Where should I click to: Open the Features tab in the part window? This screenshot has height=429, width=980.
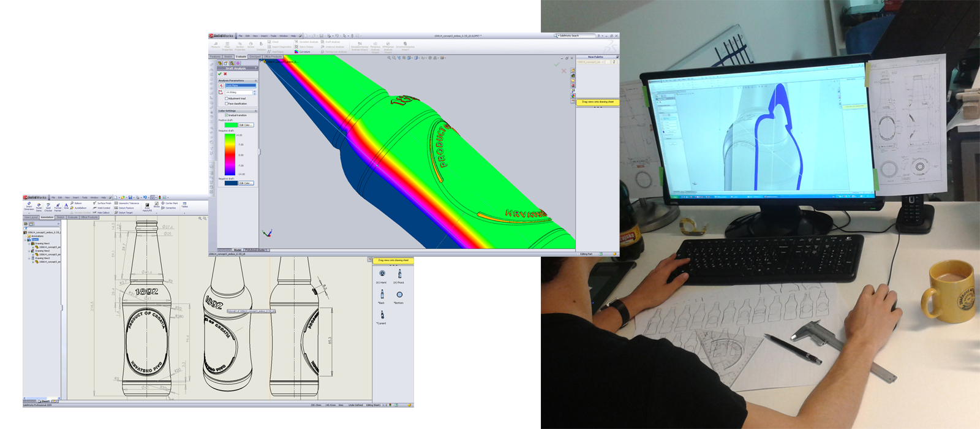click(x=215, y=56)
